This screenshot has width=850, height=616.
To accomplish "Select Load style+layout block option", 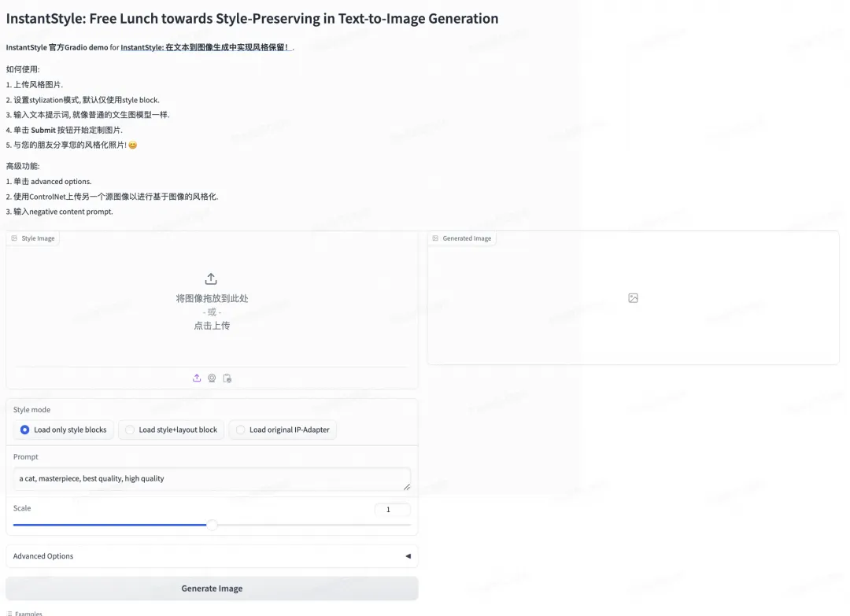I will (130, 430).
